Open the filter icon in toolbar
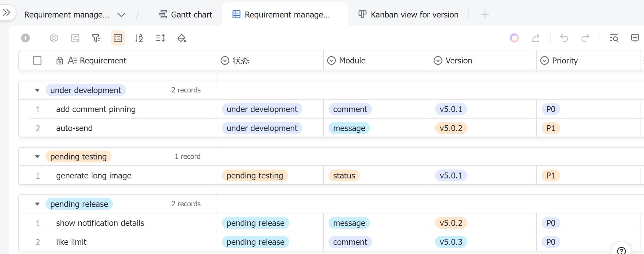Screen dimensions: 644x254 click(x=96, y=38)
